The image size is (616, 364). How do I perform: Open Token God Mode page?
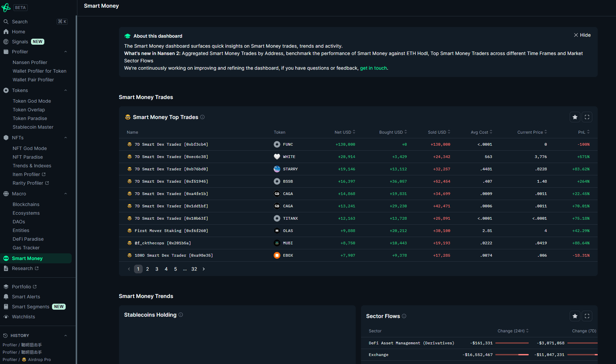[x=32, y=101]
